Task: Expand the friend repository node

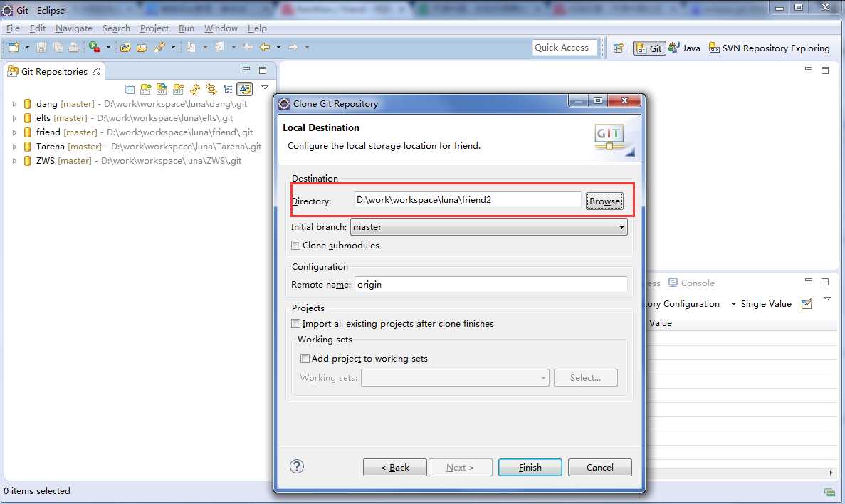Action: coord(14,132)
